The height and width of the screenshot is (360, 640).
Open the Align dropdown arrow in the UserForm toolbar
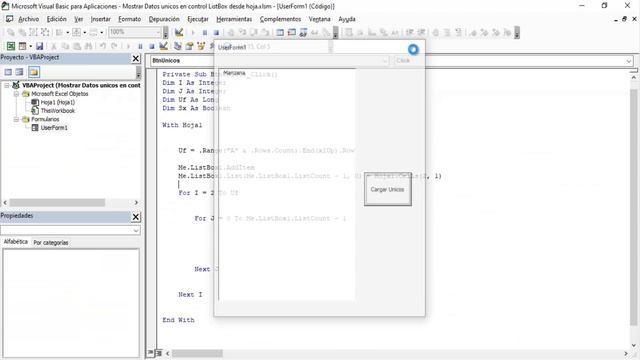click(x=67, y=32)
